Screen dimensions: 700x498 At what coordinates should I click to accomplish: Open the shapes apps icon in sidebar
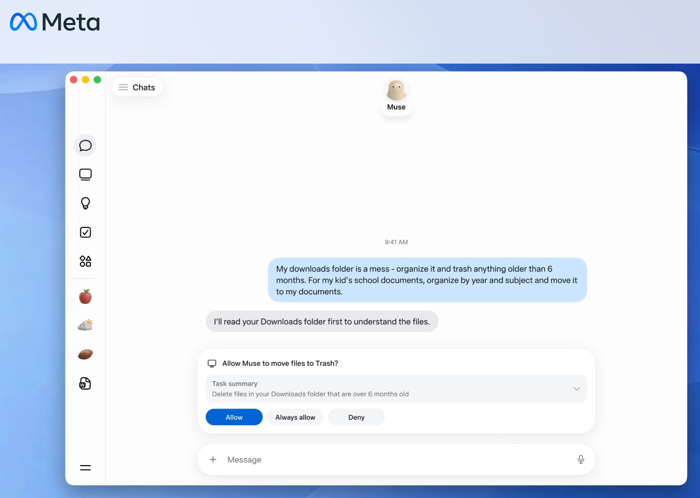click(85, 261)
